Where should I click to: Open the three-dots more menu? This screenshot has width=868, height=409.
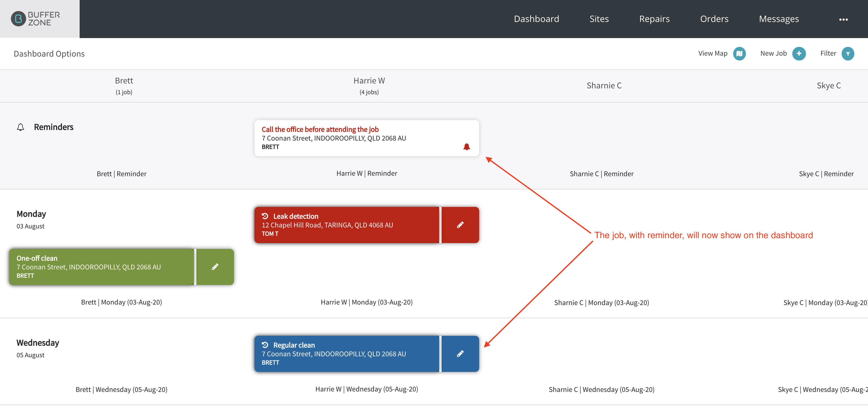coord(843,19)
